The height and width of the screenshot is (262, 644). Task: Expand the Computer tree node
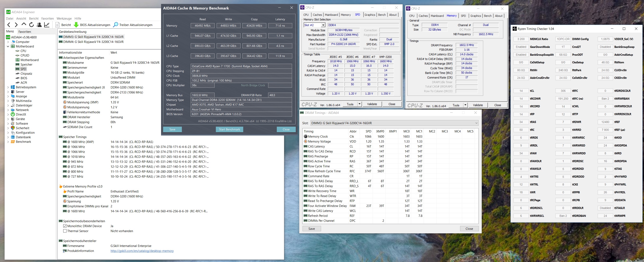tap(8, 42)
